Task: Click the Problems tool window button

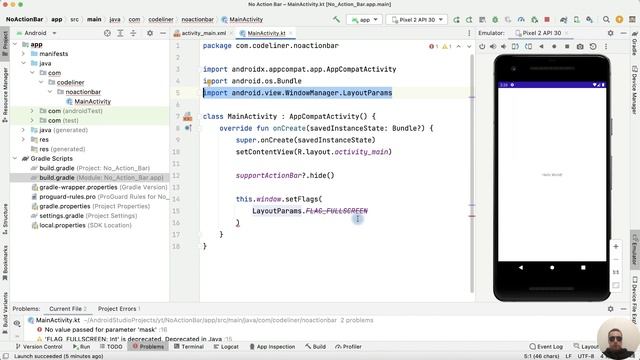Action: point(148,347)
